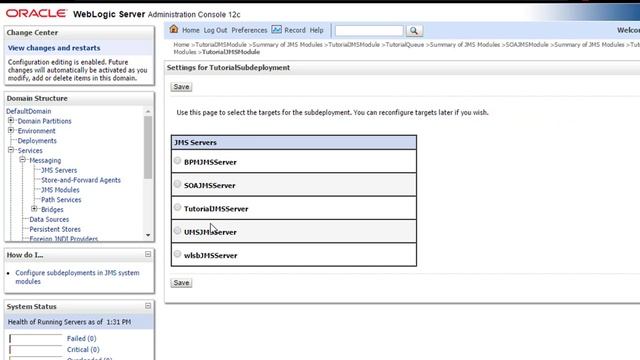This screenshot has height=360, width=640.
Task: Open Data Sources in the tree
Action: (49, 219)
